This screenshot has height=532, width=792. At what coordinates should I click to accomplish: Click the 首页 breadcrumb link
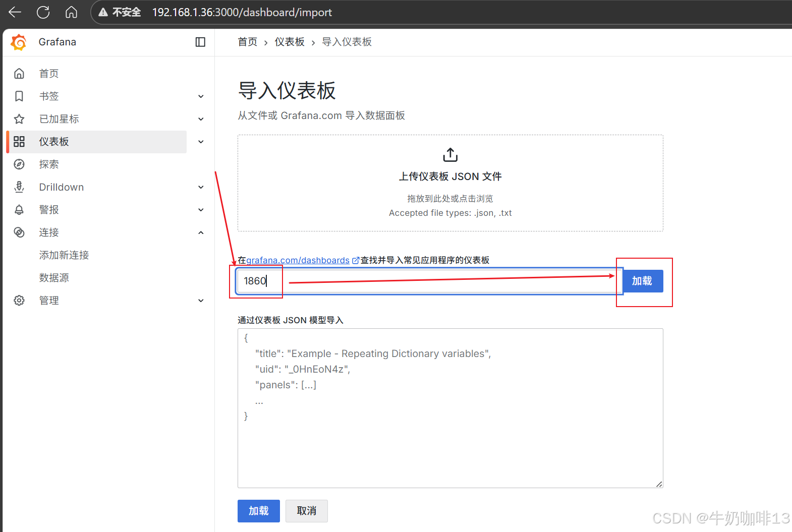(248, 42)
